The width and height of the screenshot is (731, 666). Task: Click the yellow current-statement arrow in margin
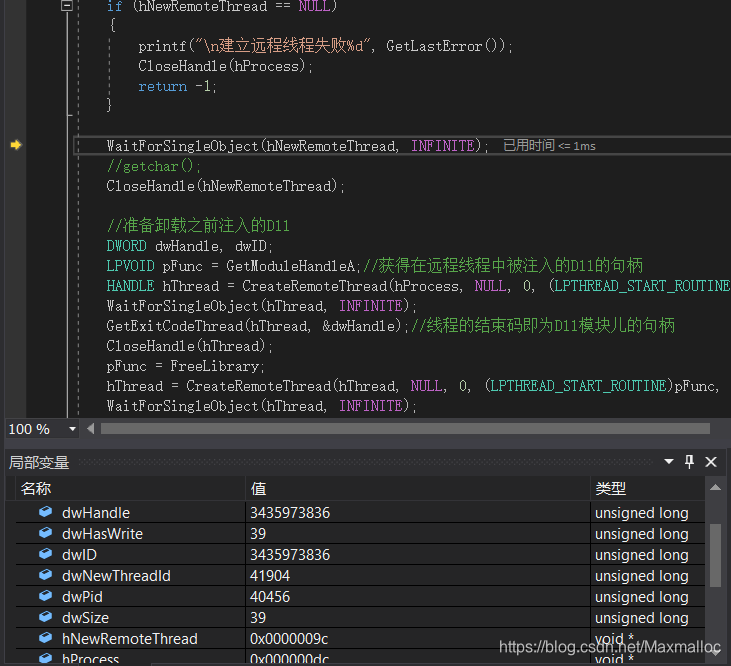click(x=16, y=145)
